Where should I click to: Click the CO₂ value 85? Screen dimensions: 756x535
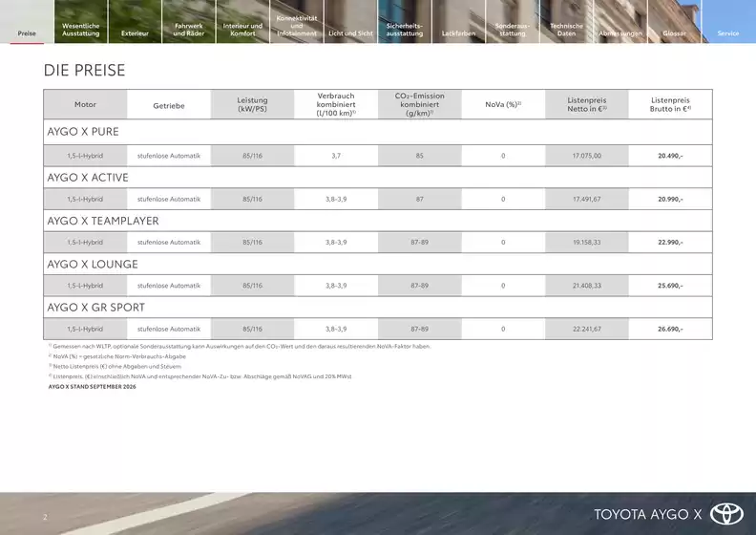419,156
